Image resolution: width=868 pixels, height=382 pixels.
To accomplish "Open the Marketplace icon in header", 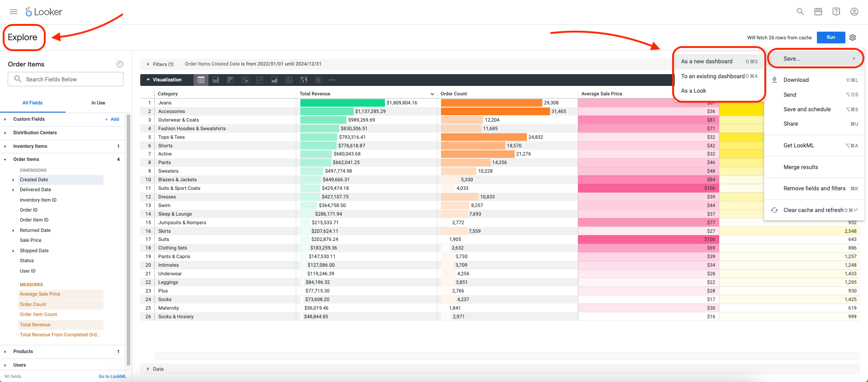I will pyautogui.click(x=818, y=12).
